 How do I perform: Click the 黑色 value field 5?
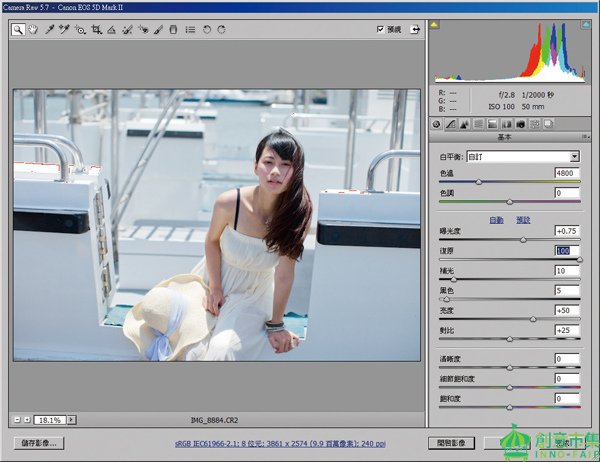567,291
